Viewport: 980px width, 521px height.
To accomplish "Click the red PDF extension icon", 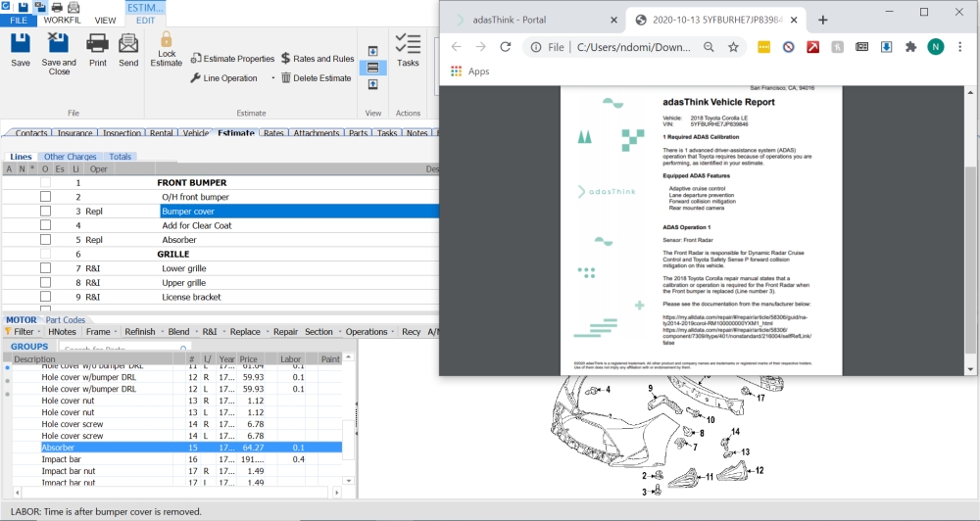I will (812, 47).
